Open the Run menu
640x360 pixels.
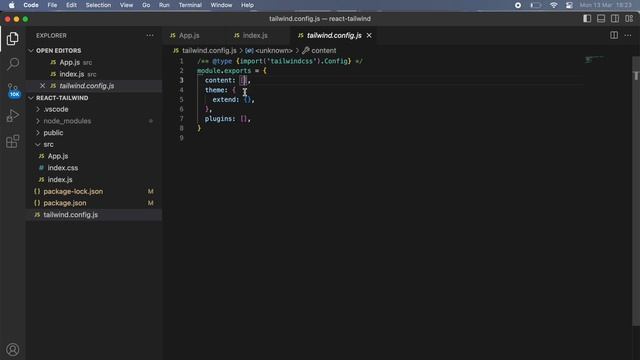pos(164,5)
